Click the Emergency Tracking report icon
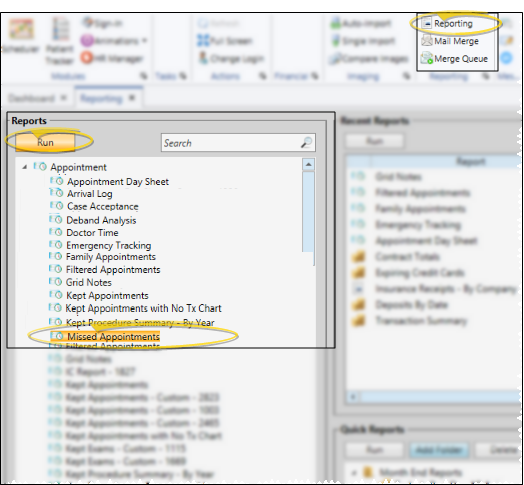524x485 pixels. point(56,245)
